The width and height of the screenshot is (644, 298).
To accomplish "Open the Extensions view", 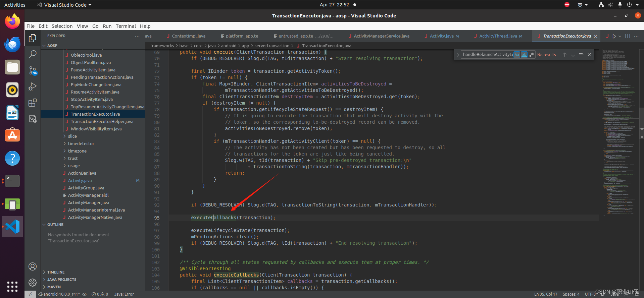I will [33, 103].
